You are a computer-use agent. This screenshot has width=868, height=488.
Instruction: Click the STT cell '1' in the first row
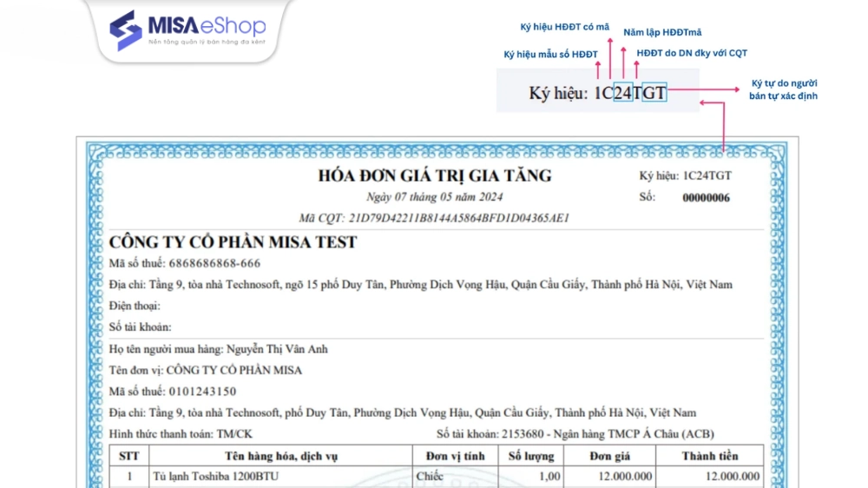129,477
